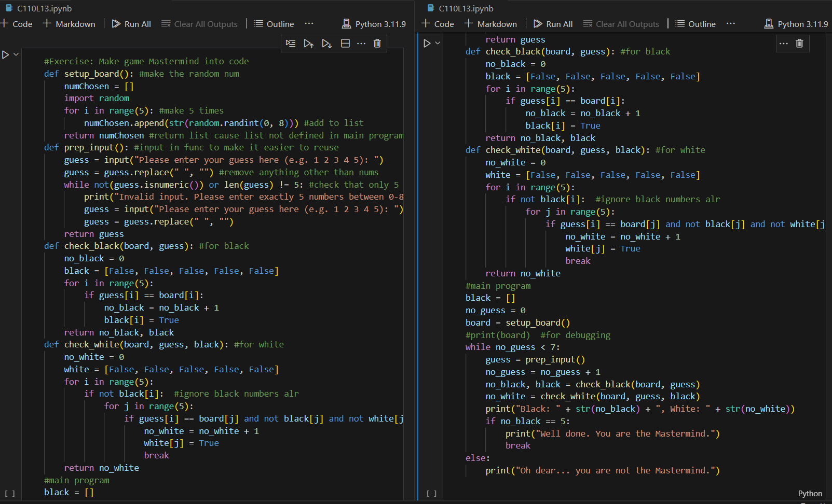Split the cell using the cell toolbar
Image resolution: width=832 pixels, height=504 pixels.
(x=345, y=44)
